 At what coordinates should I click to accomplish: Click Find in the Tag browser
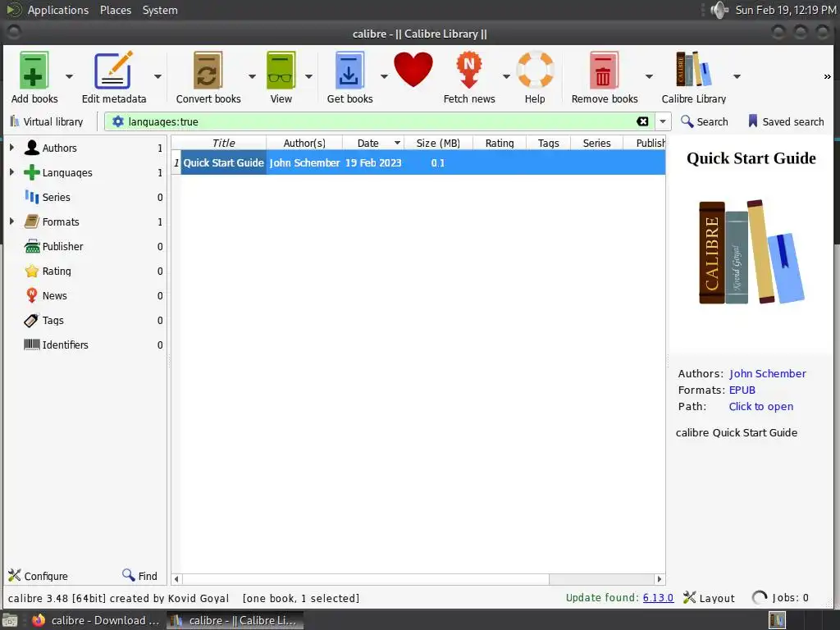139,576
